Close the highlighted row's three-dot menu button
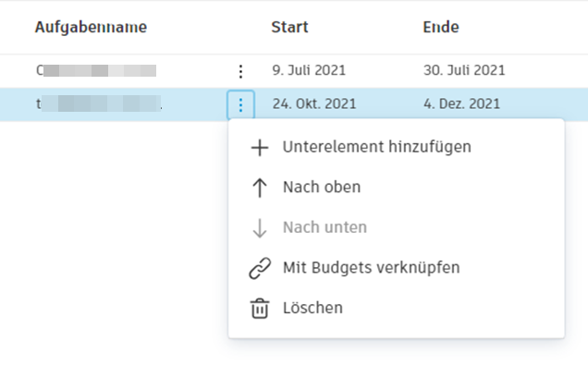 (x=240, y=104)
